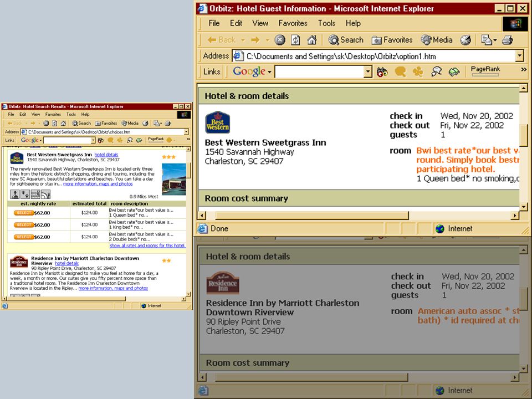Go Home in Guest Information window toolbar
532x399 pixels.
coord(311,40)
